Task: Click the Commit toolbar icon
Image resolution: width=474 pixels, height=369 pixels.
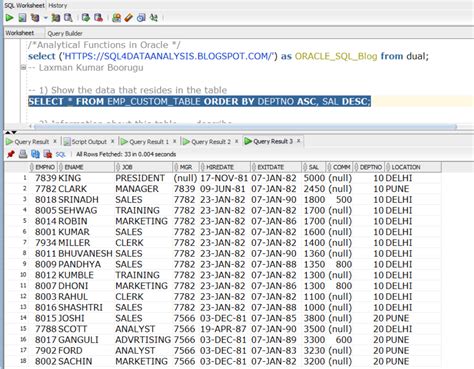Action: [x=86, y=18]
